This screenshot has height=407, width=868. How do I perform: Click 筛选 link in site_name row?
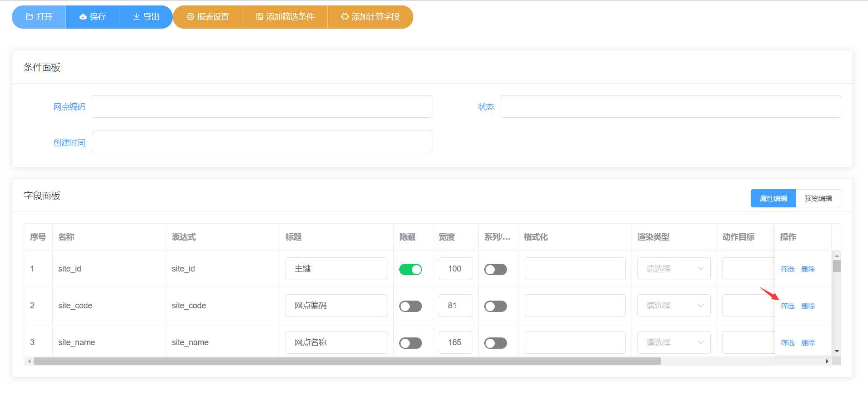tap(788, 343)
